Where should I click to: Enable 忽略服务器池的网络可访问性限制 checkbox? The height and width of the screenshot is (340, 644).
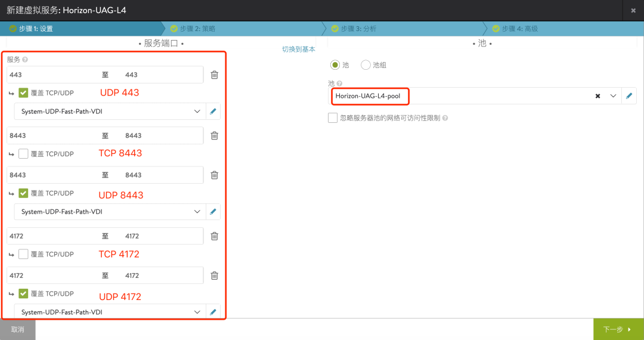click(333, 118)
